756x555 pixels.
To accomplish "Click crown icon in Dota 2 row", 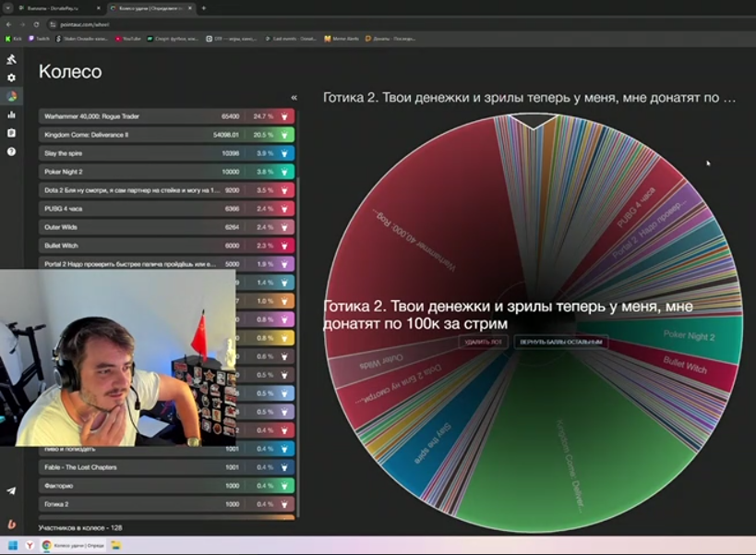I will 284,190.
